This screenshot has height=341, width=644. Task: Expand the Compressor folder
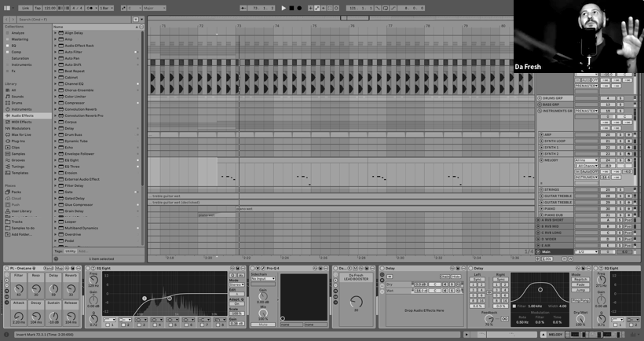coord(55,103)
